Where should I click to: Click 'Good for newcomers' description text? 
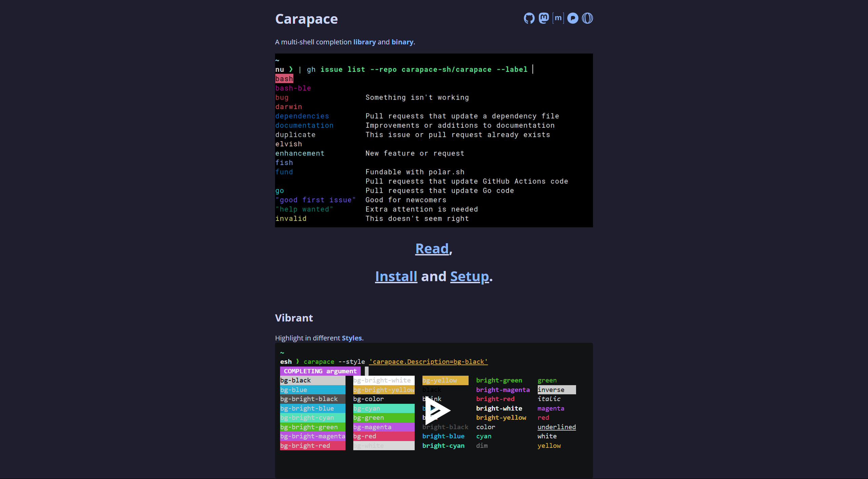click(406, 200)
